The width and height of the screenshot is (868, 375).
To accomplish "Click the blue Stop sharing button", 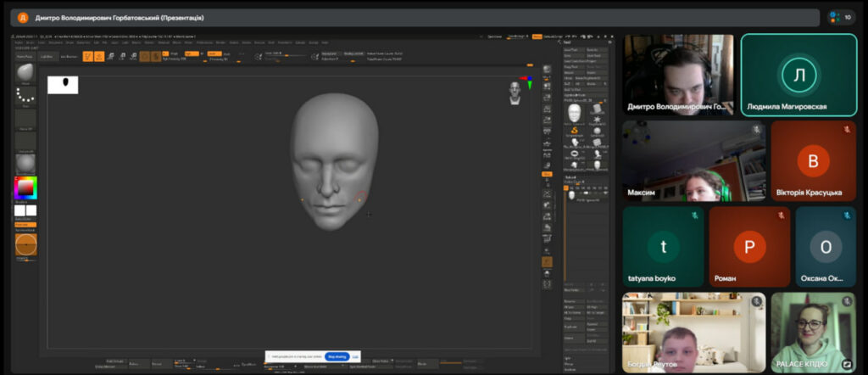I will (337, 356).
